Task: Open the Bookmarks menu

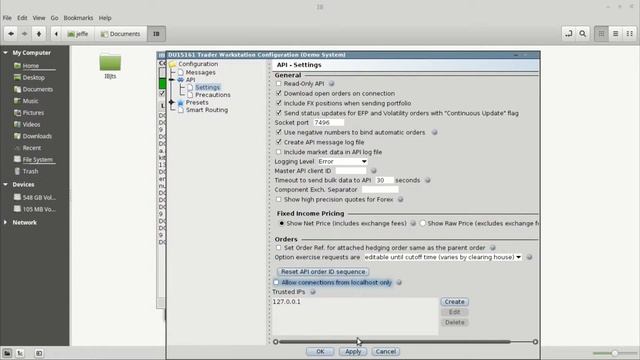Action: click(78, 18)
